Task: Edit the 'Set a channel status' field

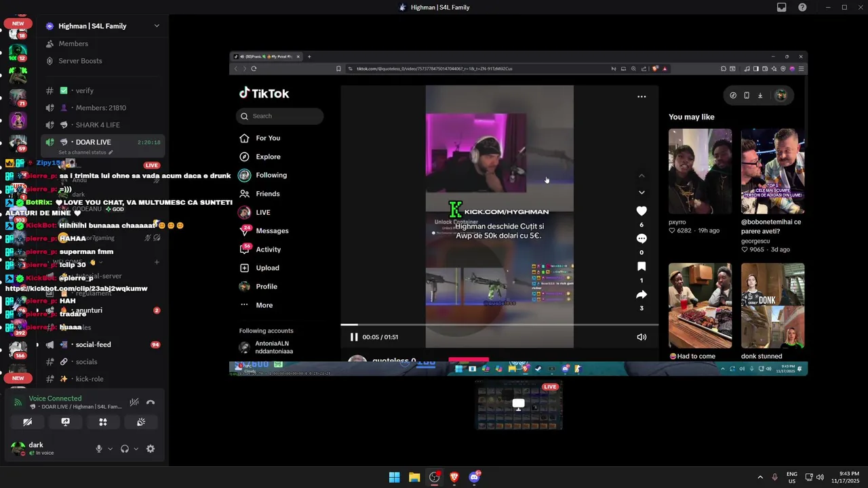Action: coord(85,152)
